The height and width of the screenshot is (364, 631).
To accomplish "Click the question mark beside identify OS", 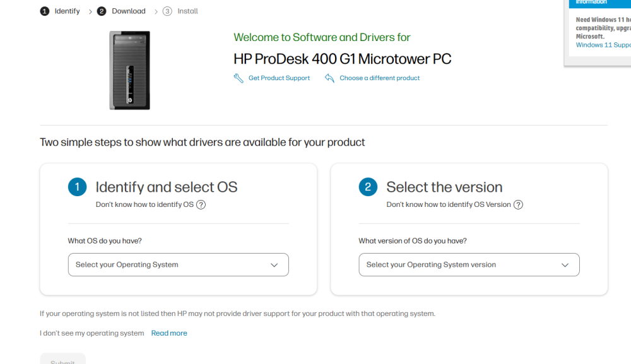I will tap(201, 204).
